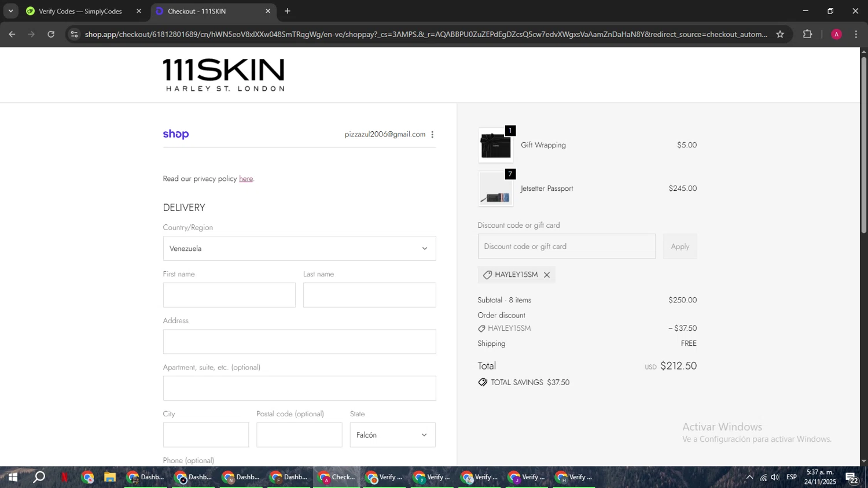Remove the HAYLEY15SM discount code
Screen dimensions: 868x488
pyautogui.click(x=546, y=275)
